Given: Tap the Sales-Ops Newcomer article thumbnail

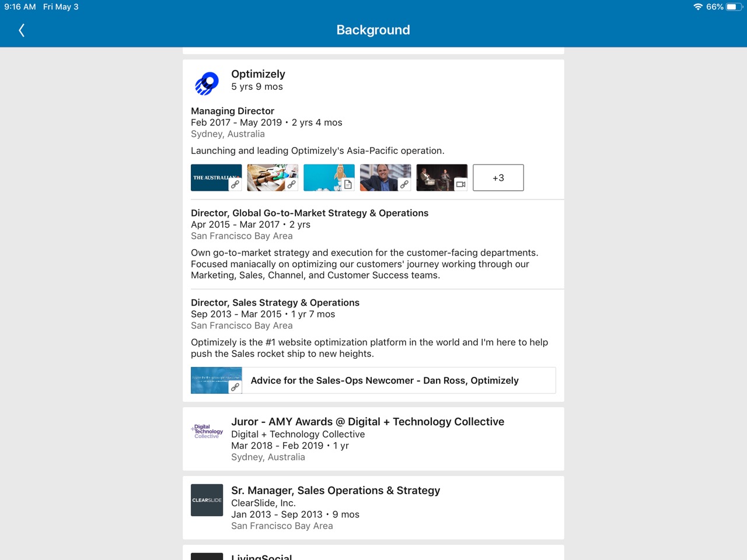Looking at the screenshot, I should click(217, 380).
